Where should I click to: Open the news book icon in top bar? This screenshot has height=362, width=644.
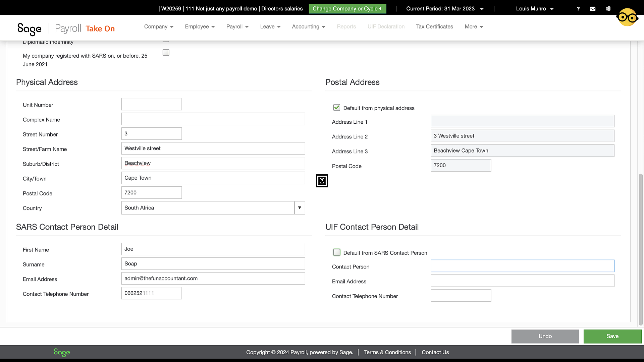[608, 9]
